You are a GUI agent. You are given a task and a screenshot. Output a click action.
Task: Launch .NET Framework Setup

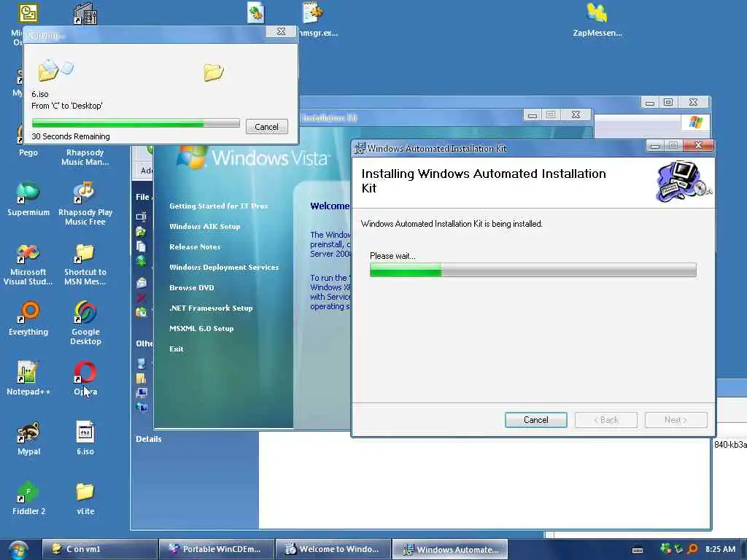211,308
